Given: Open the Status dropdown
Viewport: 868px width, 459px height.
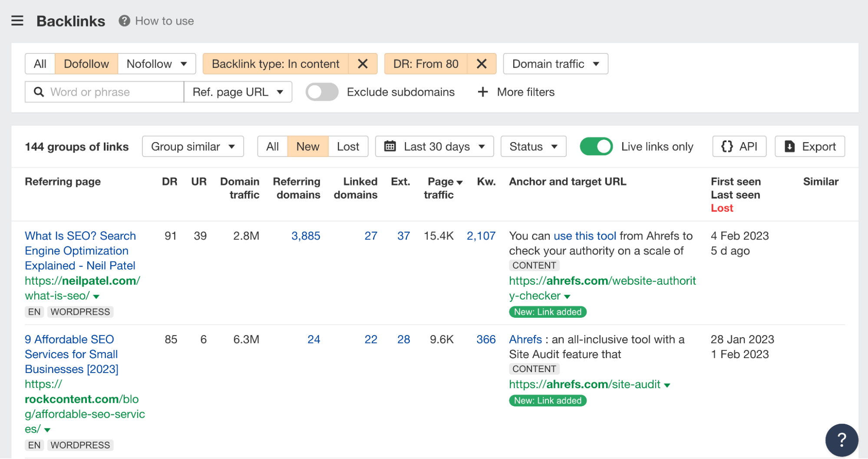Looking at the screenshot, I should pos(533,146).
